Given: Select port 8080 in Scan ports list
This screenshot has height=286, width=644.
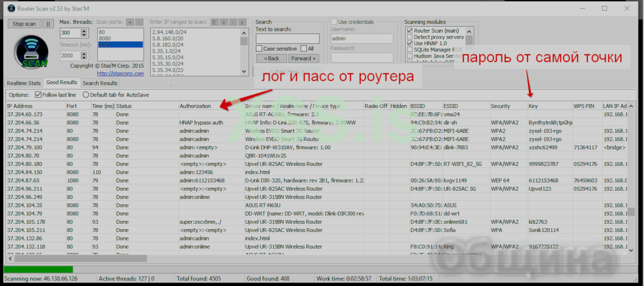Looking at the screenshot, I should (120, 38).
